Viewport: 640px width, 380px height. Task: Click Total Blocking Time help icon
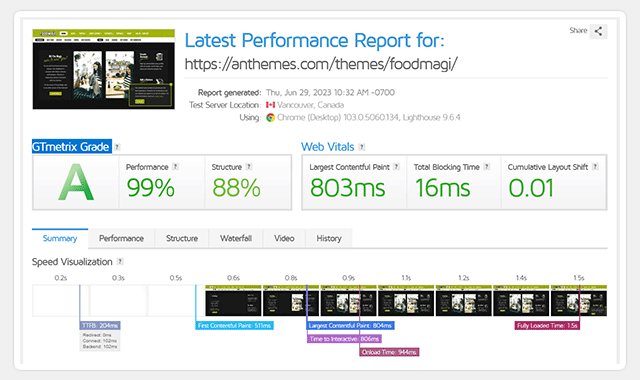coord(487,167)
